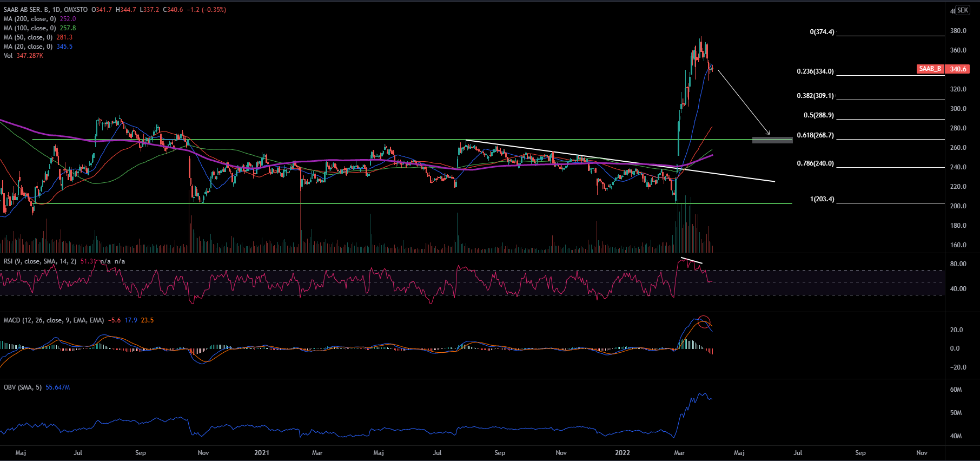This screenshot has height=461, width=980.
Task: Select the 0.236 Fibonacci level label
Action: [x=815, y=71]
